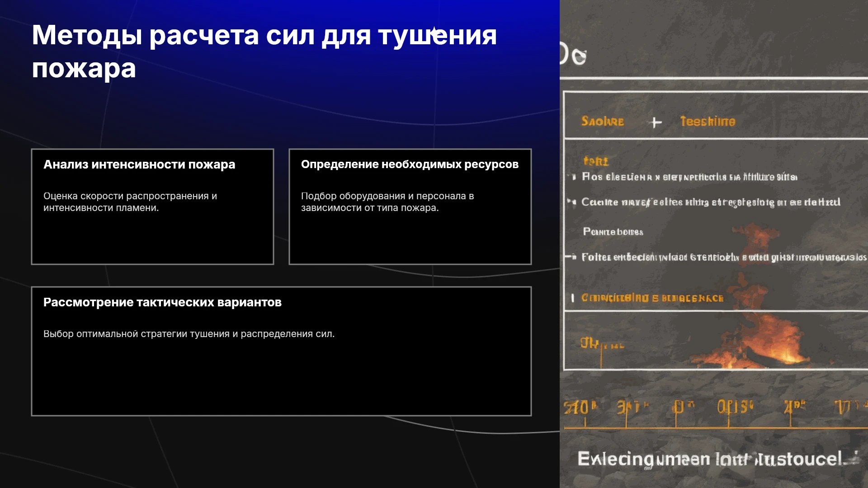Click the timeline marker labeled '0PIS'

tap(736, 407)
